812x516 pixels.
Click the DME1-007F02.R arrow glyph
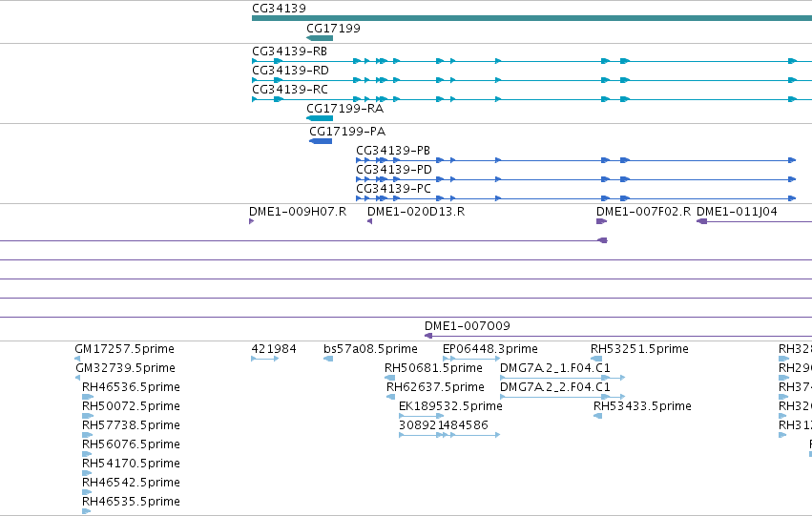pyautogui.click(x=601, y=221)
